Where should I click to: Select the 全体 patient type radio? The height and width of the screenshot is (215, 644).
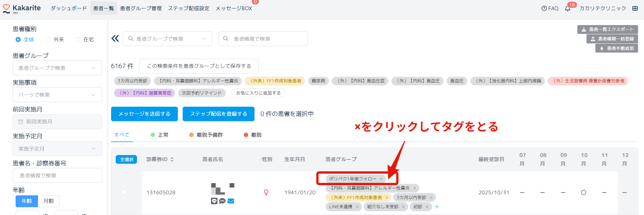[x=18, y=39]
